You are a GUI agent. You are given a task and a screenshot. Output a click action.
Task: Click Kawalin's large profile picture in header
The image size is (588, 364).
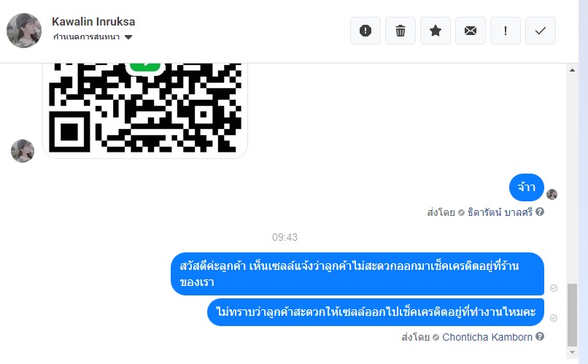tap(24, 31)
